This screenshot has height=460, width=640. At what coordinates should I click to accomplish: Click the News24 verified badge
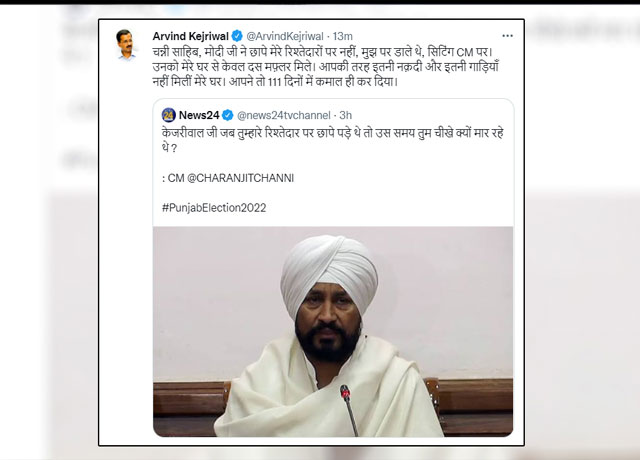coord(227,116)
